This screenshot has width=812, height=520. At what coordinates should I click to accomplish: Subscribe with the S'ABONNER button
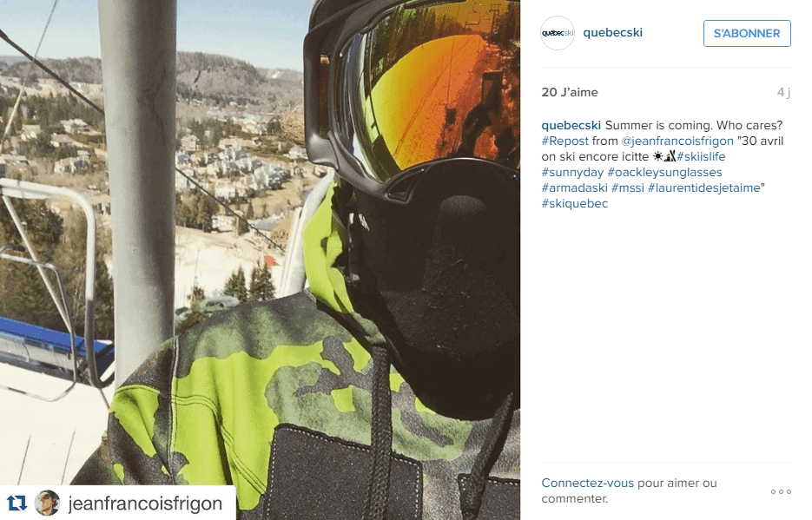747,33
